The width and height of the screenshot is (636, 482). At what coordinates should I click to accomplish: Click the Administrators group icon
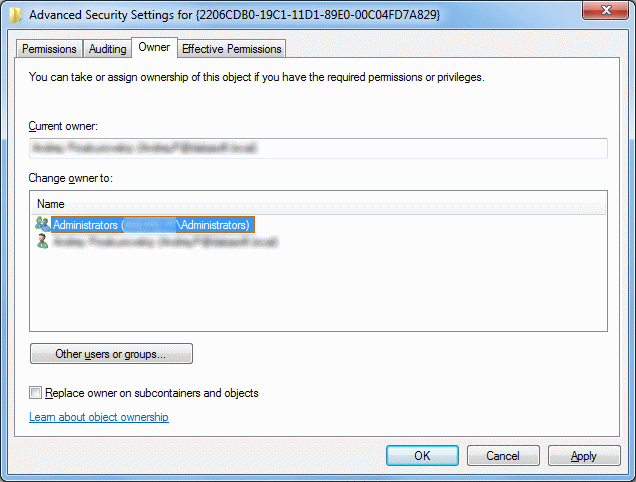[42, 225]
